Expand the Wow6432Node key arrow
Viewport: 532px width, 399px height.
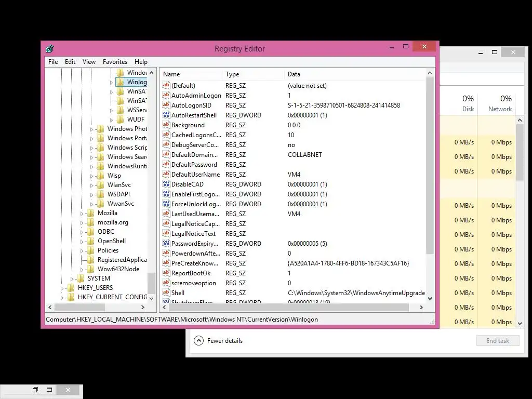[x=82, y=270]
